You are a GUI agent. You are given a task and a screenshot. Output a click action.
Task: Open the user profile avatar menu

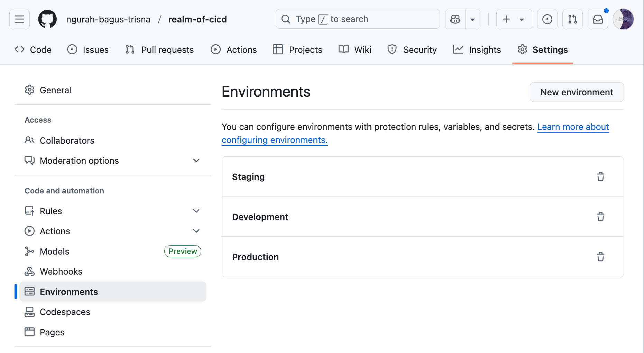[x=623, y=19]
